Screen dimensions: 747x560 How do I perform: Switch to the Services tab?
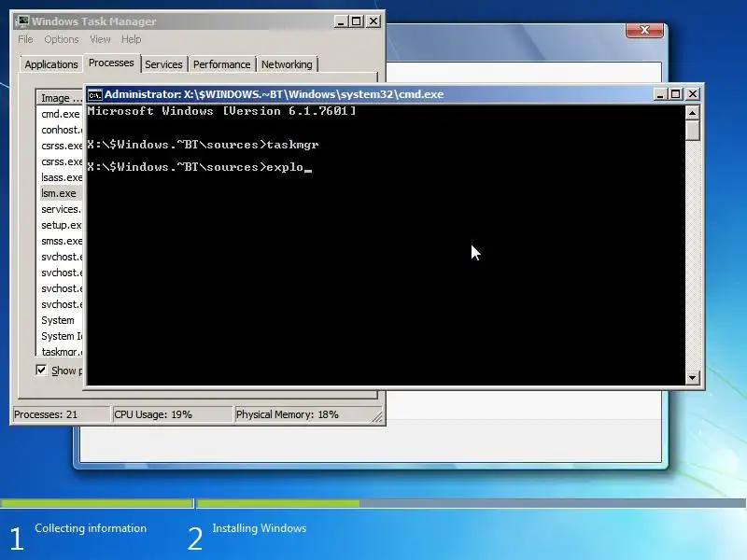tap(163, 64)
